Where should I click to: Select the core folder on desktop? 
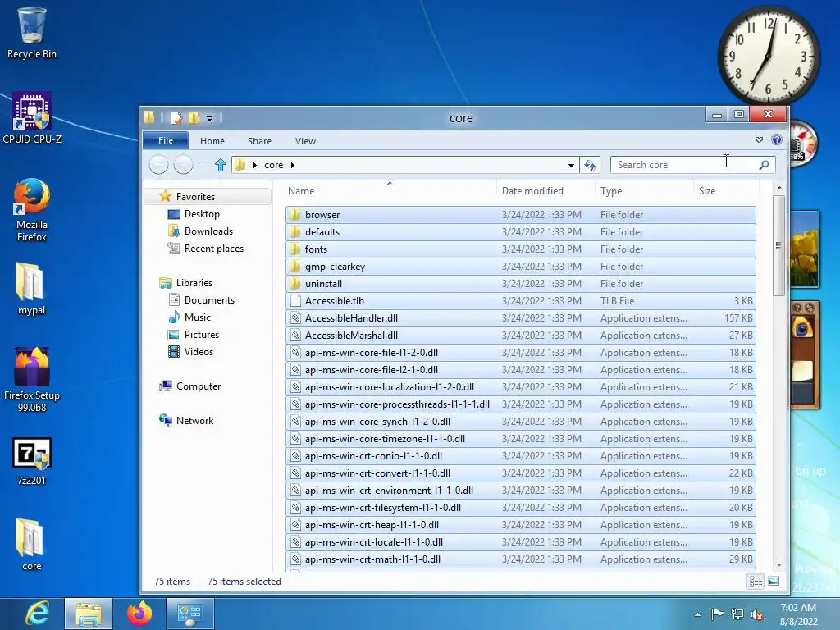pyautogui.click(x=31, y=544)
